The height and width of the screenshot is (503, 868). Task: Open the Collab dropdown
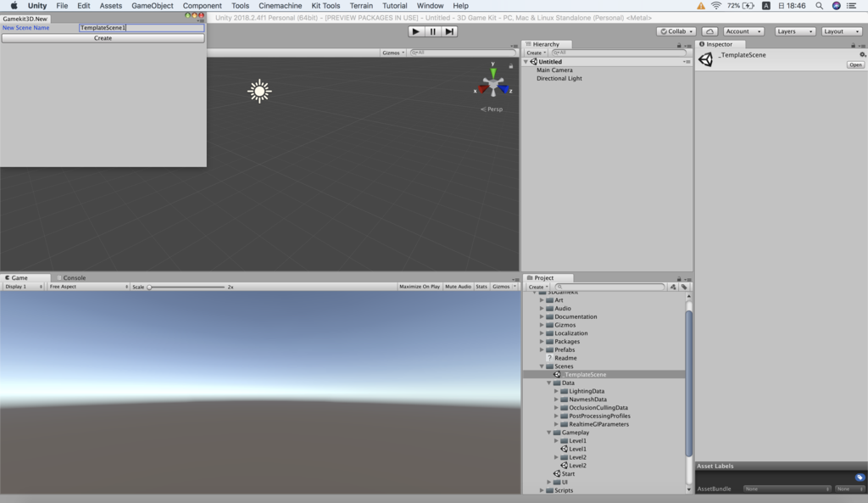tap(676, 31)
